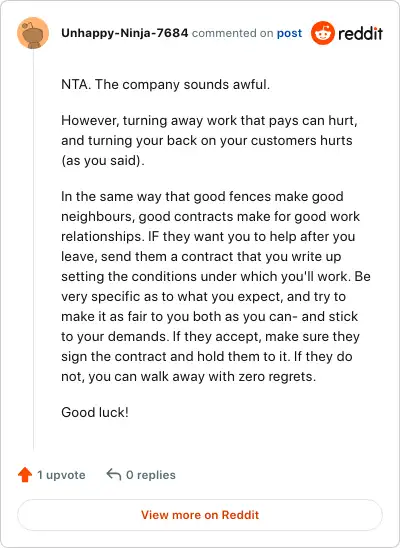Click the '(as you said).' text line
400x548 pixels.
pos(103,161)
